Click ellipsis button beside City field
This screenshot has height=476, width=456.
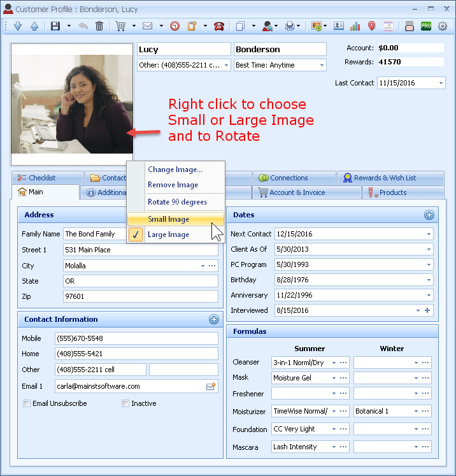click(212, 266)
